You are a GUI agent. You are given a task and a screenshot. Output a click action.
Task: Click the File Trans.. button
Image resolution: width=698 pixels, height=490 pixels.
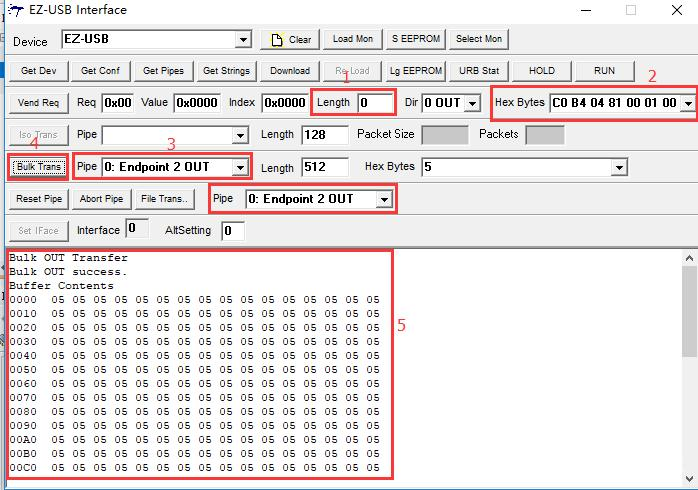click(164, 199)
